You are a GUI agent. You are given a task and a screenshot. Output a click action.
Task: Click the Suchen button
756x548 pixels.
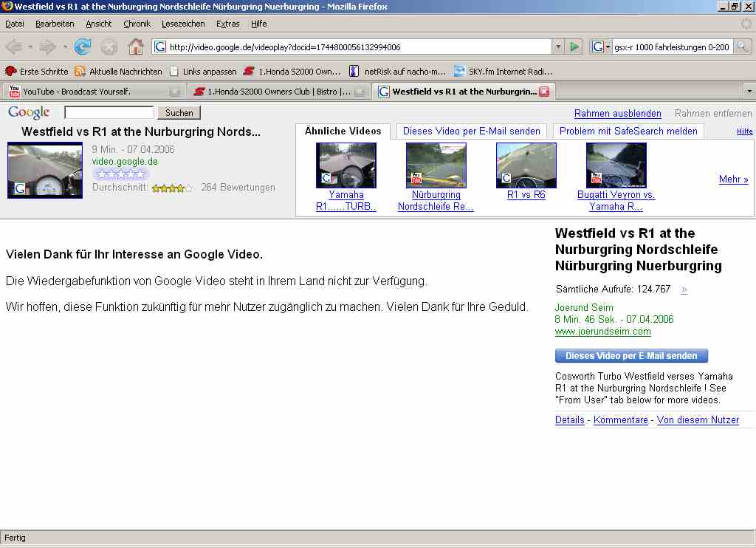click(179, 113)
